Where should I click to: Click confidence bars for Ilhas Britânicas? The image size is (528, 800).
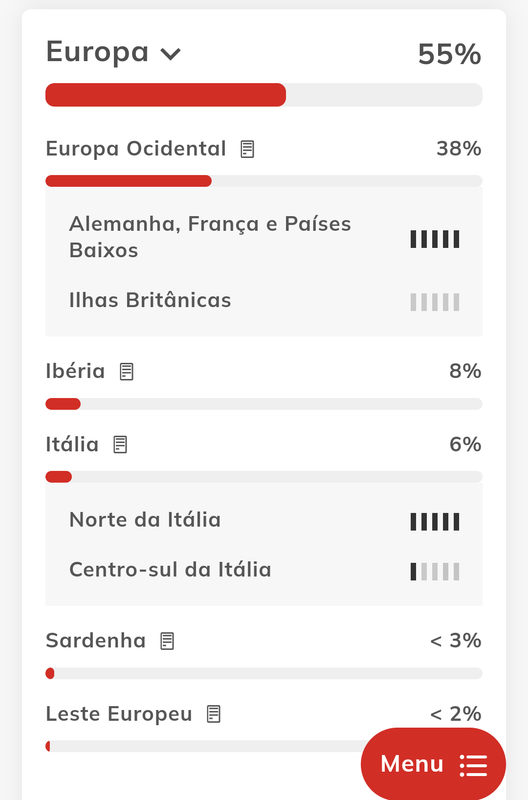tap(435, 302)
